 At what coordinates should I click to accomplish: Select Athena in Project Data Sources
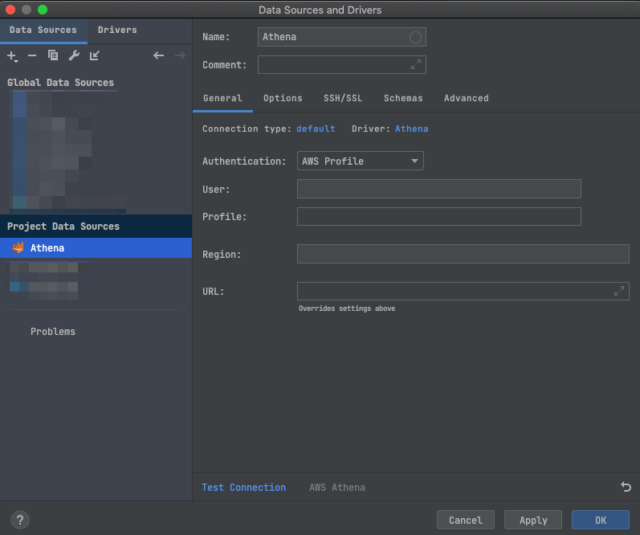coord(96,248)
